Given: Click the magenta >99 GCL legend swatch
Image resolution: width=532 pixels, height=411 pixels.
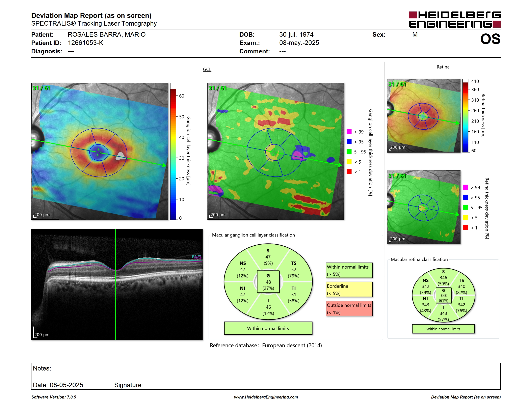Looking at the screenshot, I should tap(349, 132).
